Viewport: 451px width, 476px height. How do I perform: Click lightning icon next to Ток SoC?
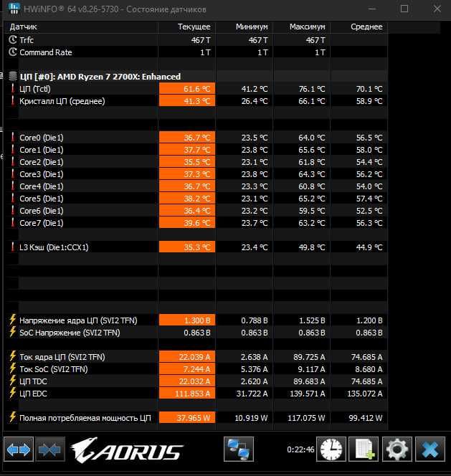12,368
